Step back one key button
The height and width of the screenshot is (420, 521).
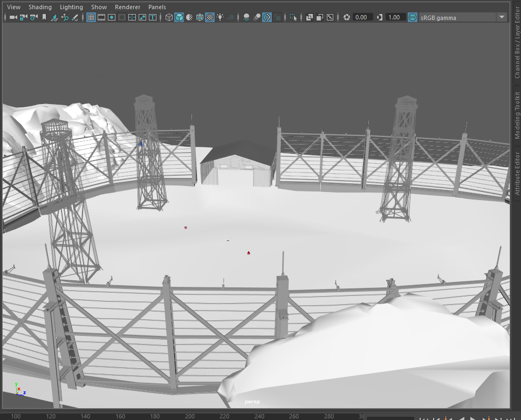coord(448,418)
